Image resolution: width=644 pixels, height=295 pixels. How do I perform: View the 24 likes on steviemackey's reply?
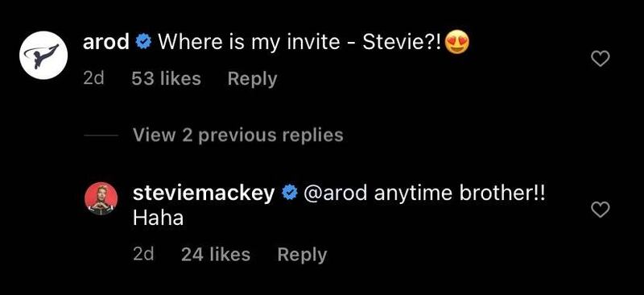point(216,254)
